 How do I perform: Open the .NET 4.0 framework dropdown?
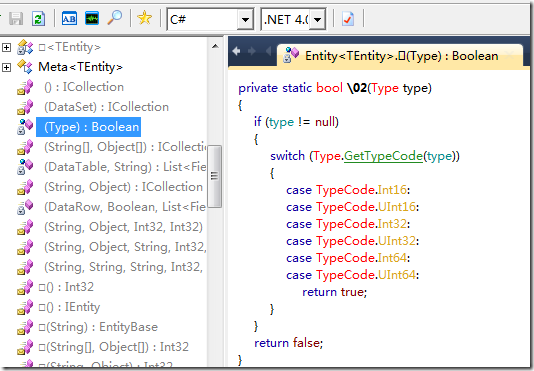[317, 20]
